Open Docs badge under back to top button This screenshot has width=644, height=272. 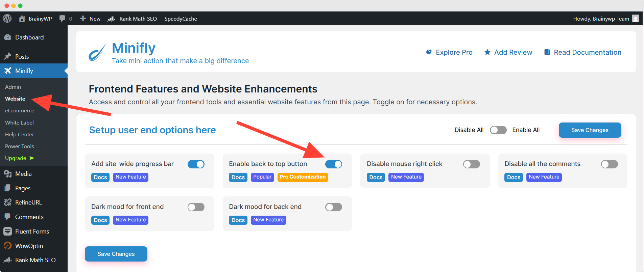238,177
